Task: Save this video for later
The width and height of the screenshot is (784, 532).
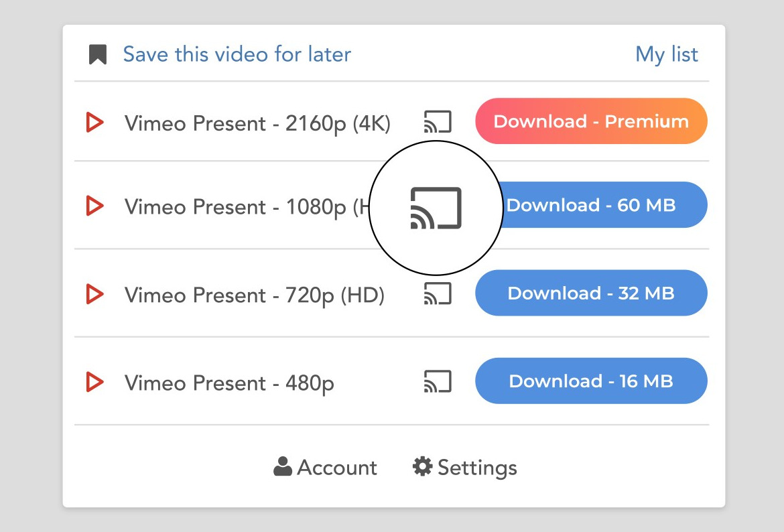Action: (237, 54)
